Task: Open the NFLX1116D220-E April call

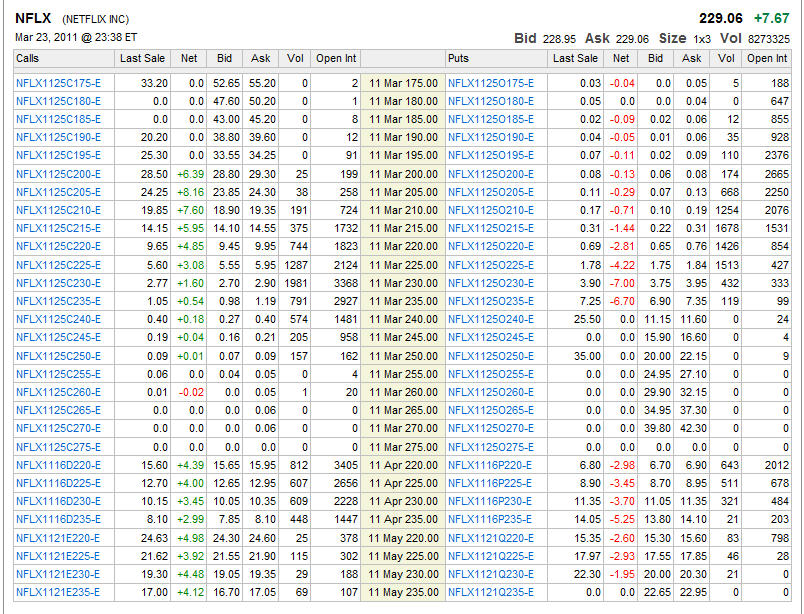Action: [57, 465]
